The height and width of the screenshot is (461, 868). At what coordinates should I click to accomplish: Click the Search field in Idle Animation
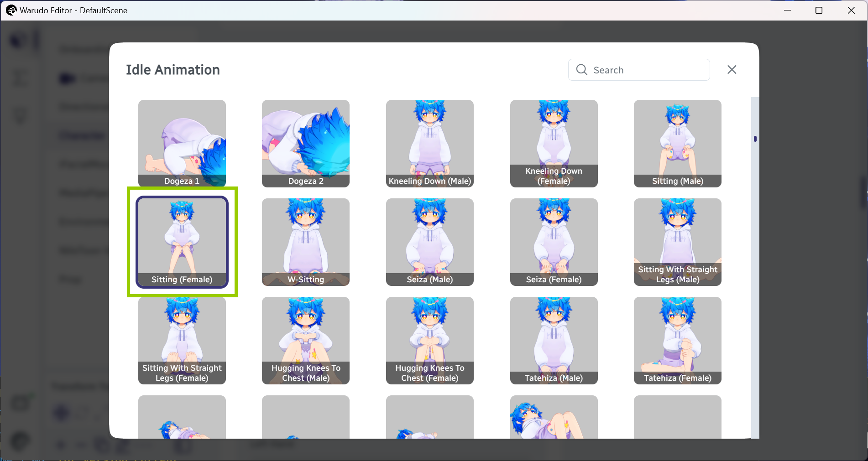(639, 70)
